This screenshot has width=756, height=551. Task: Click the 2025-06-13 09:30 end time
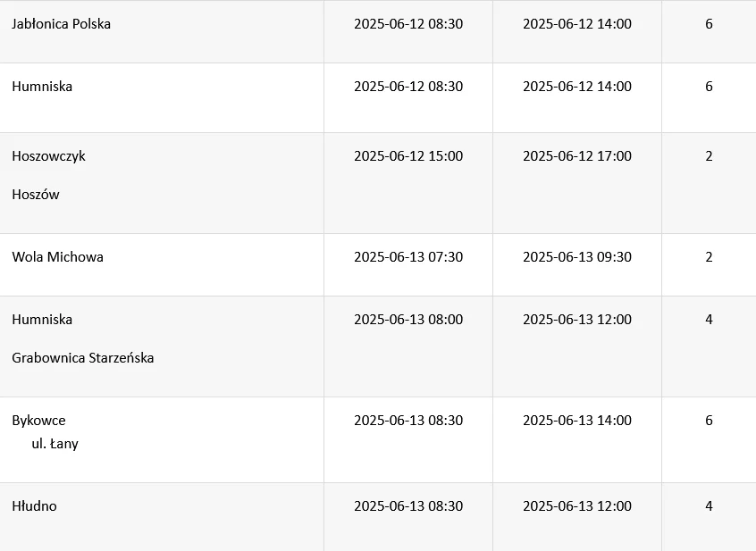click(577, 257)
